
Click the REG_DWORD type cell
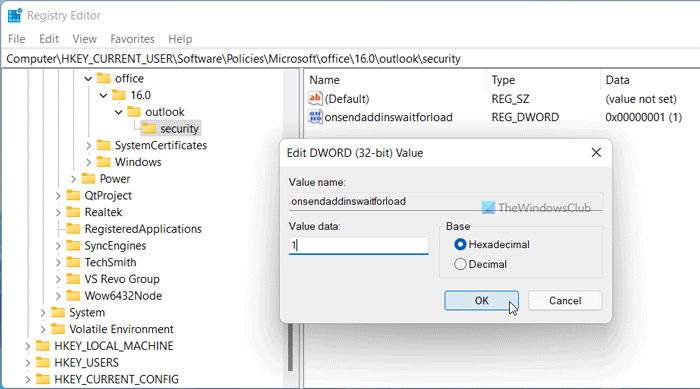coord(525,117)
